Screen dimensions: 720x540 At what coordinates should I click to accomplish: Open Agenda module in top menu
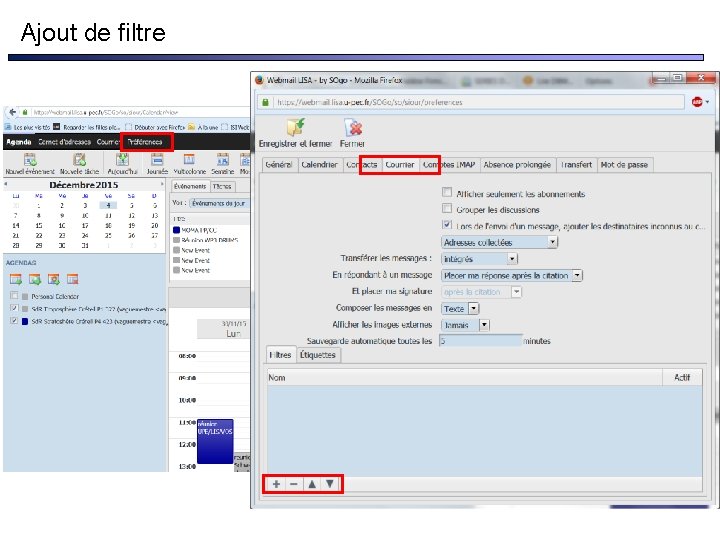(x=19, y=142)
